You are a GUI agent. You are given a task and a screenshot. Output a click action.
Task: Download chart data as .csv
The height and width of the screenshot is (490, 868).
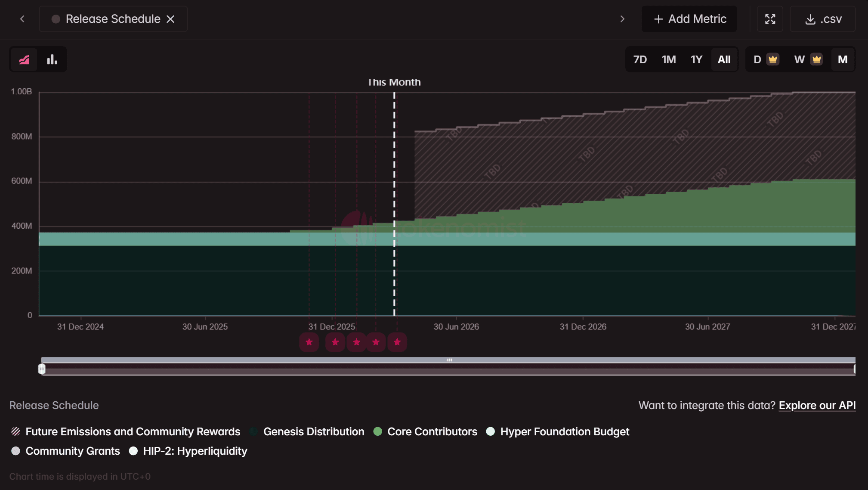(x=823, y=19)
